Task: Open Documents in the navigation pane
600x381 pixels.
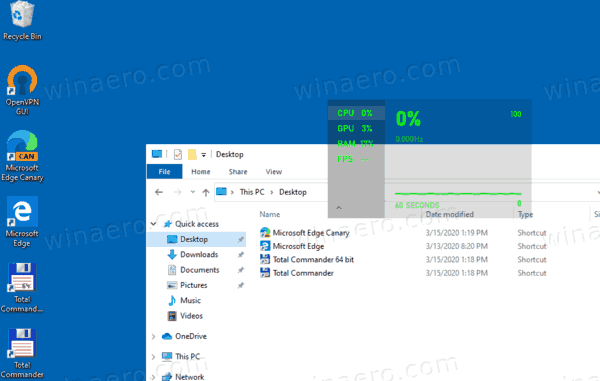Action: (200, 270)
